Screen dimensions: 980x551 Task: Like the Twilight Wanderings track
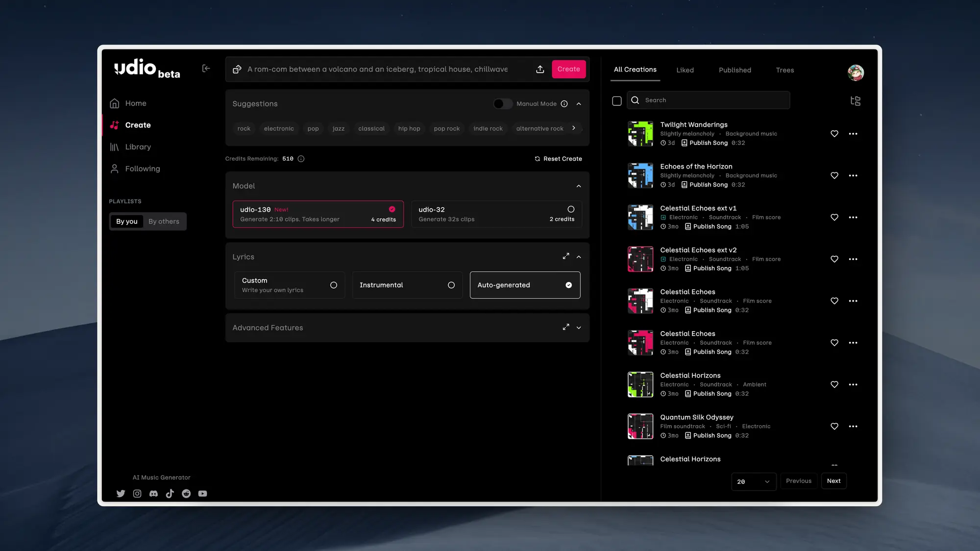click(x=834, y=133)
